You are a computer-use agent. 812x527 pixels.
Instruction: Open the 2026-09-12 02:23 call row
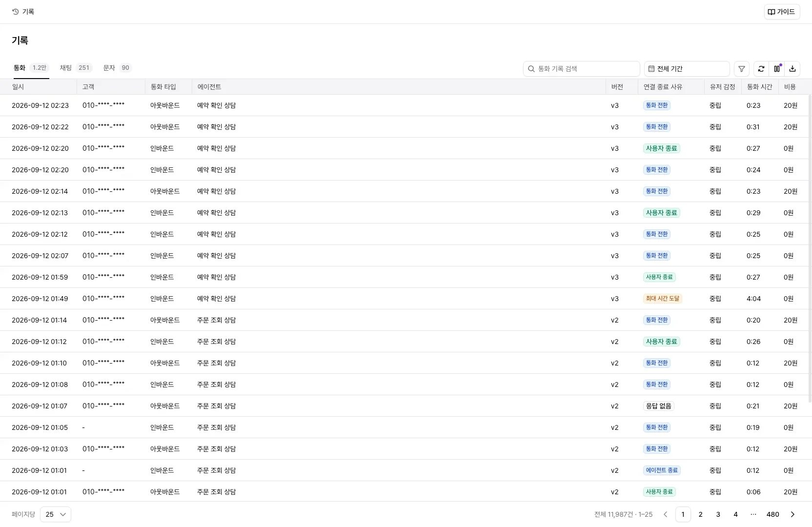(404, 105)
